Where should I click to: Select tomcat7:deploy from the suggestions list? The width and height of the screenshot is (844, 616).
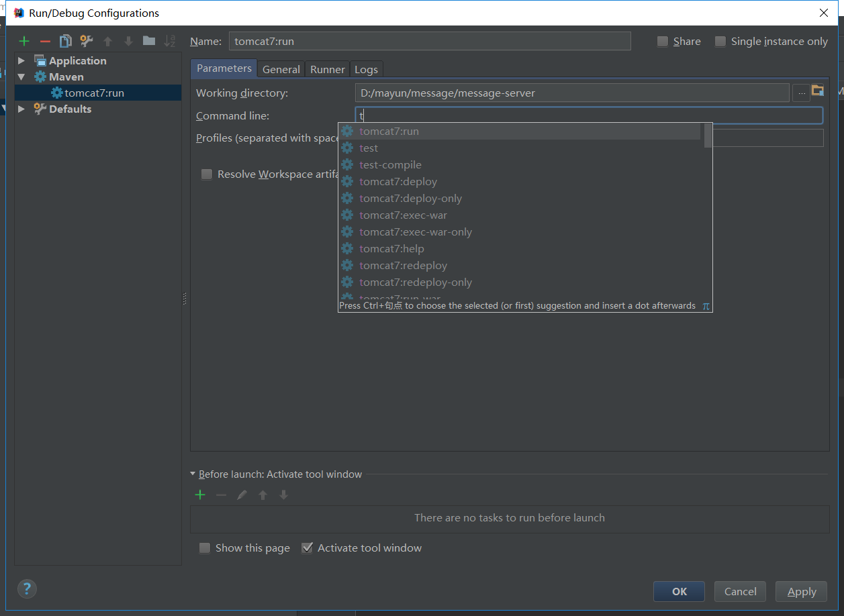[398, 181]
